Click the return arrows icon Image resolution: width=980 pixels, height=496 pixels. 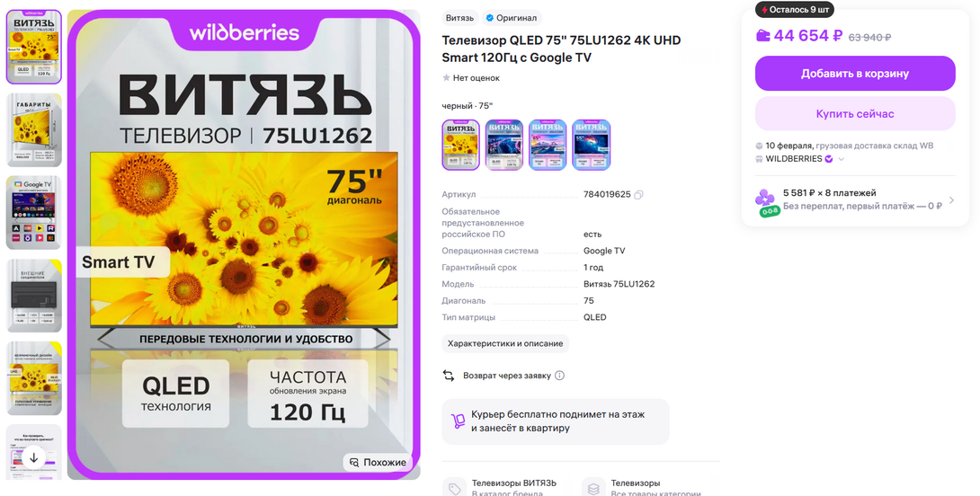(449, 376)
